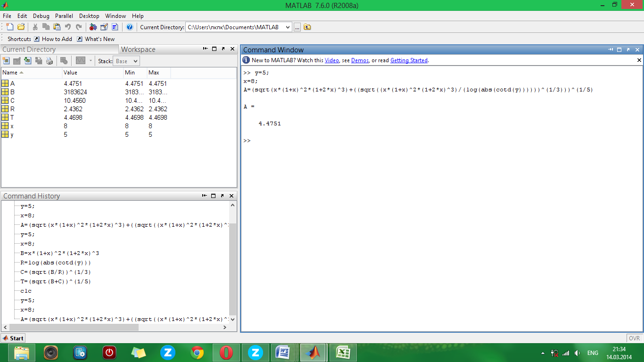This screenshot has height=362, width=644.
Task: Go up one directory level icon
Action: 307,27
